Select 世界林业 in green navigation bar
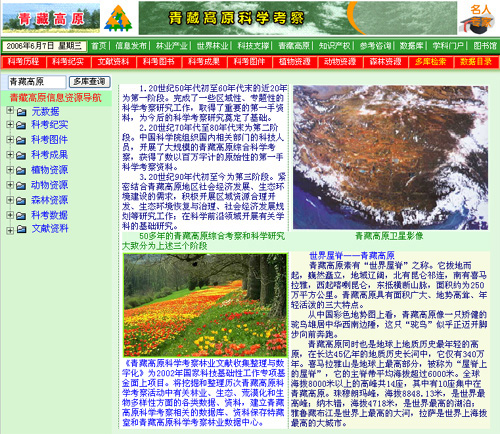The width and height of the screenshot is (500, 434). [x=212, y=46]
